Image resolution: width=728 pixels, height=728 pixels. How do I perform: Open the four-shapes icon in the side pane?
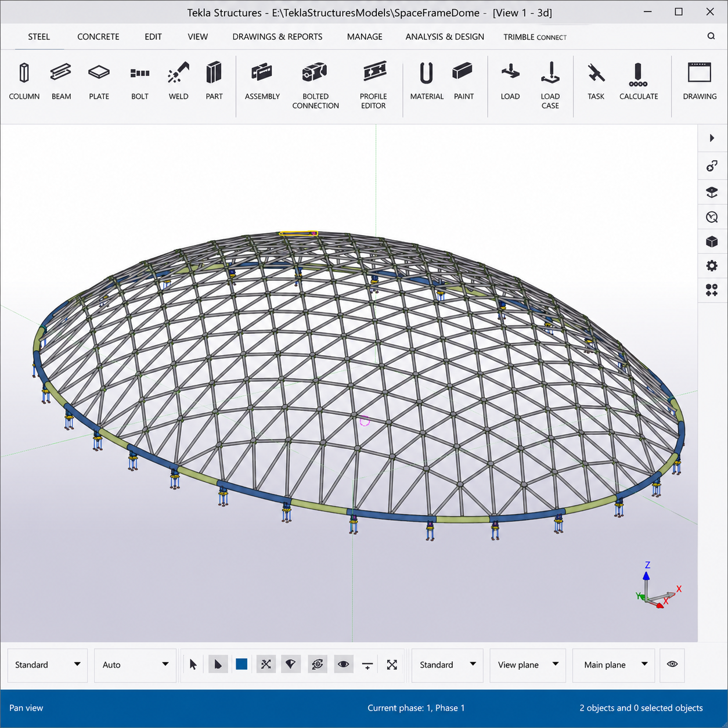[712, 290]
